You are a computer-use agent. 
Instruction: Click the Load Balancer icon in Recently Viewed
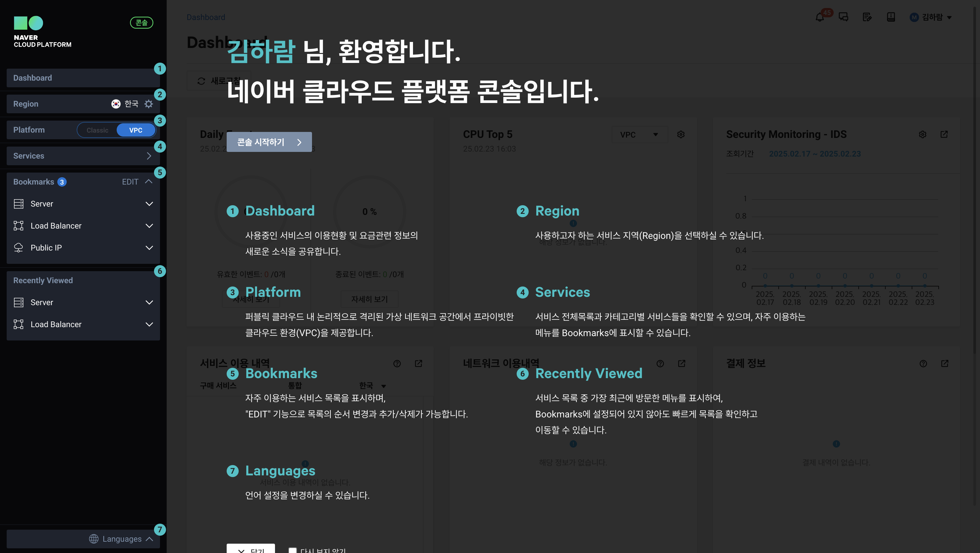(18, 324)
